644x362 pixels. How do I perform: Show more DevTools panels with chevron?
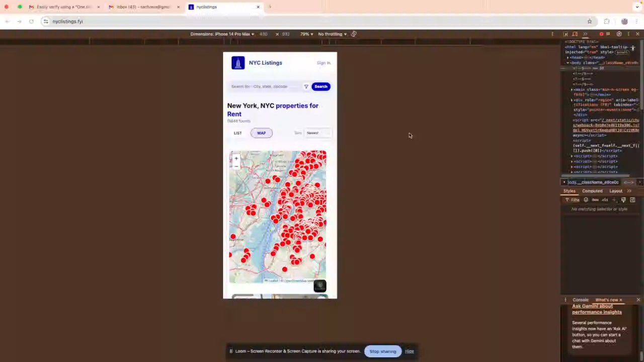[585, 34]
